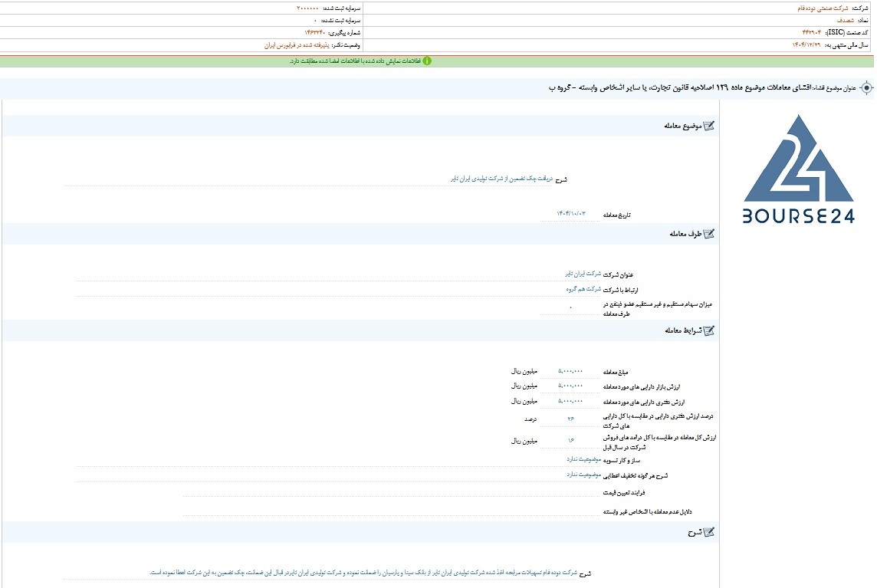This screenshot has height=588, width=877.
Task: Click the bottom description starting شرکت دوده فام تسهیلات
Action: [x=363, y=573]
